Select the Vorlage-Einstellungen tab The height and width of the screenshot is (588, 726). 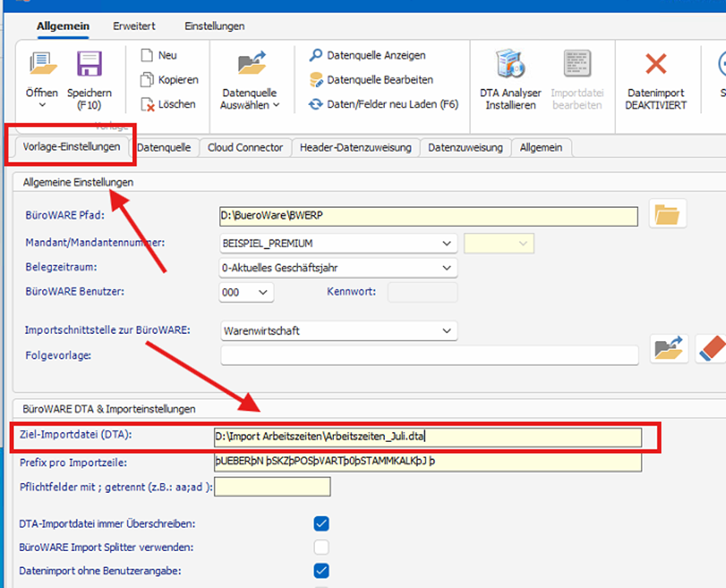(x=71, y=147)
